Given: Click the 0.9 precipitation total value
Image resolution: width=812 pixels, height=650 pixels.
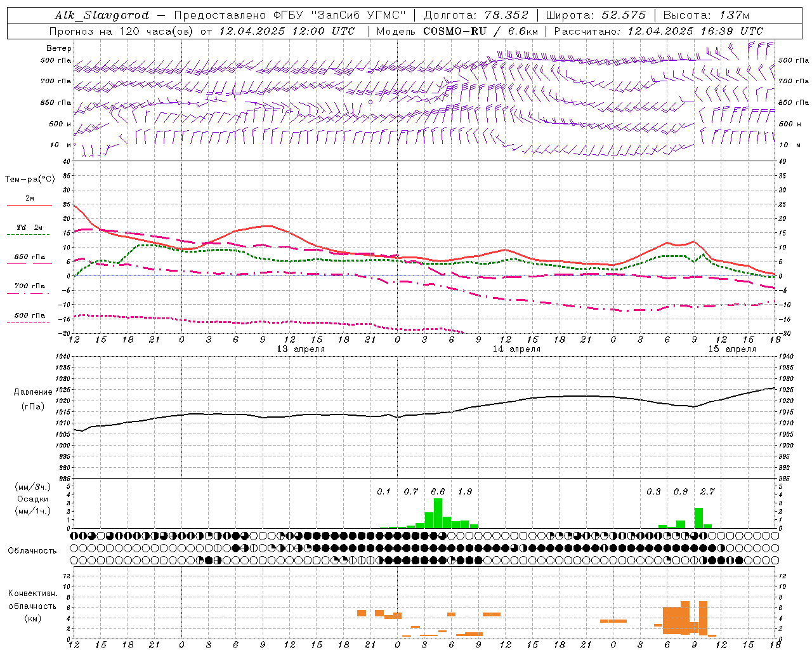Looking at the screenshot, I should (x=681, y=491).
